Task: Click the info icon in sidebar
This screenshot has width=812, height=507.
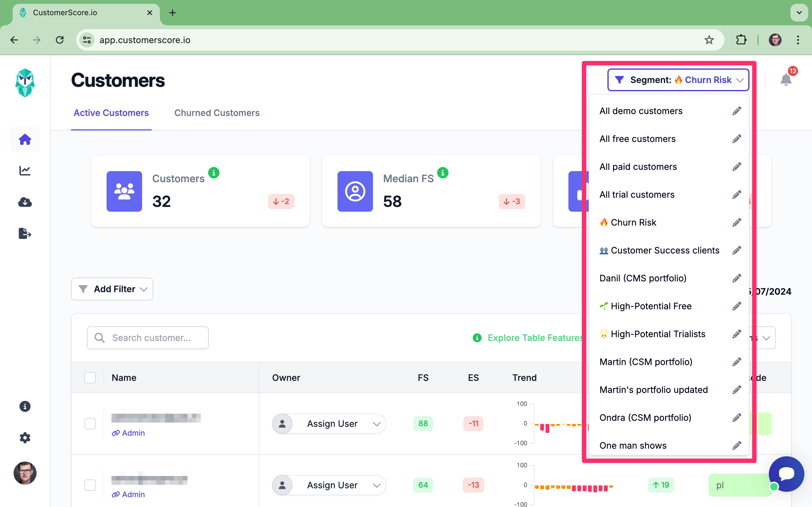Action: tap(24, 407)
